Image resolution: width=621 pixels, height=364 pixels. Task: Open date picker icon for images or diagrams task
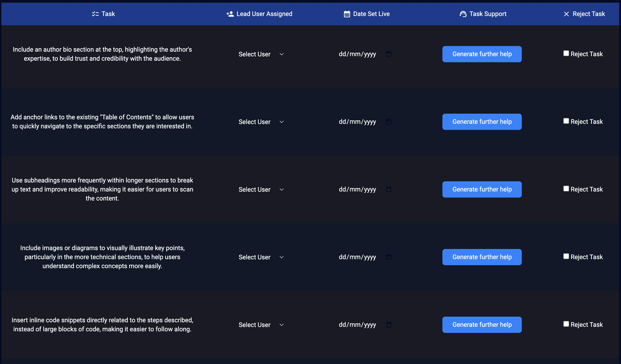pos(388,257)
